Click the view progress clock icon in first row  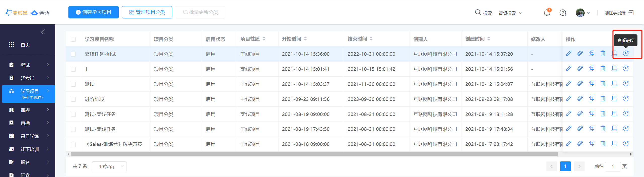coord(626,53)
